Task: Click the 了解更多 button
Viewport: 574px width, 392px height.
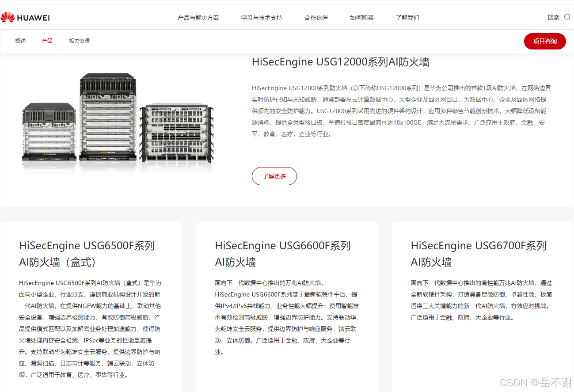Action: [274, 176]
